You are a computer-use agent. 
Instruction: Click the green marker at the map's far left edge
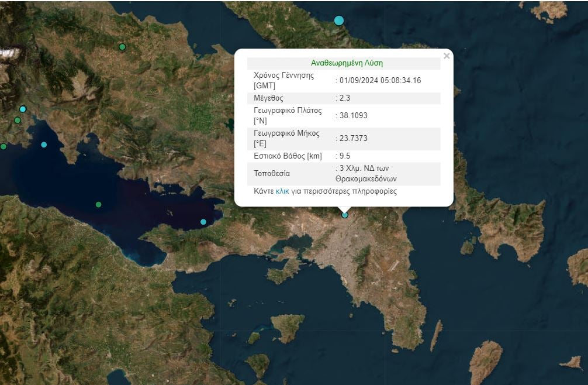click(x=2, y=146)
